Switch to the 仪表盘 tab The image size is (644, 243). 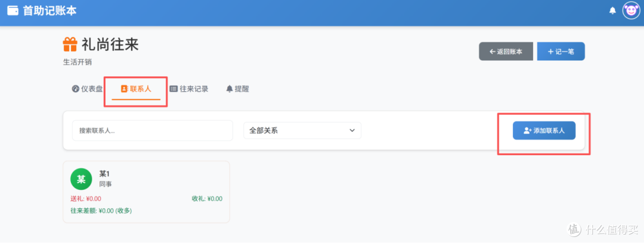[87, 89]
